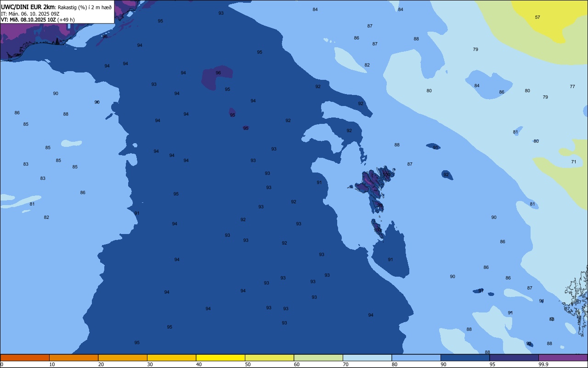
Task: Click the humidity value "71"
Action: (573, 162)
